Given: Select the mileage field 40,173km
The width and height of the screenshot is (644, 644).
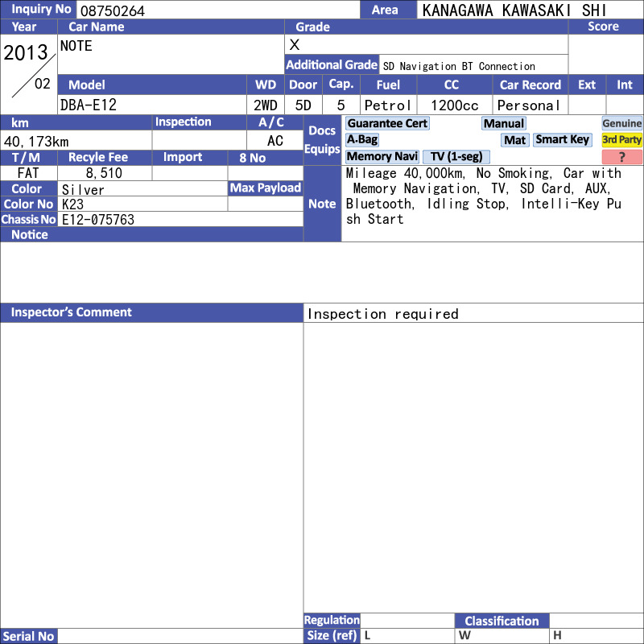Looking at the screenshot, I should 76,141.
